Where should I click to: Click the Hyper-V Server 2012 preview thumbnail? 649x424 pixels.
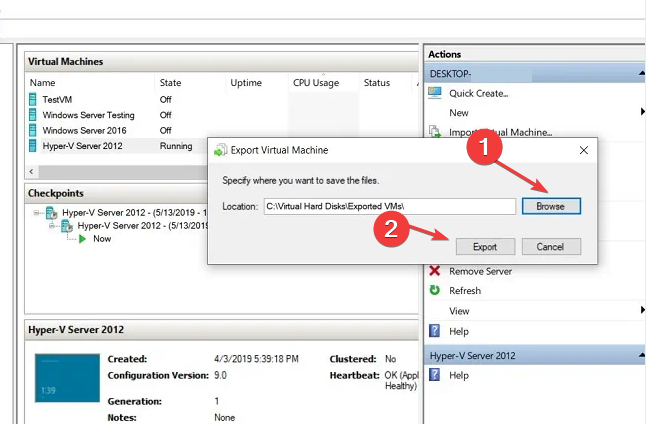point(67,378)
